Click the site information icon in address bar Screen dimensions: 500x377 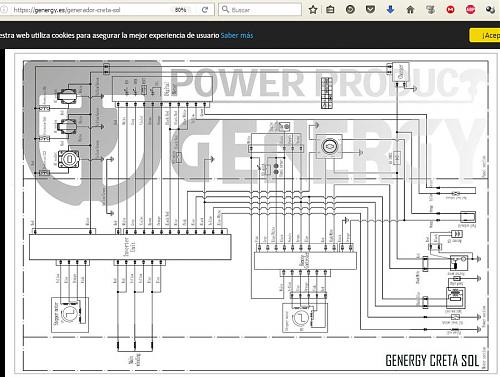[3, 10]
